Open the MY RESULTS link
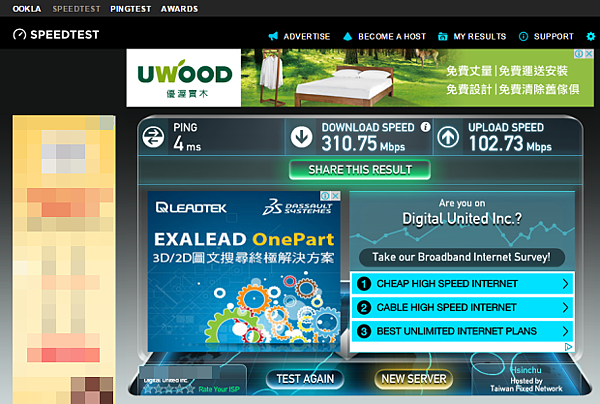 pyautogui.click(x=479, y=36)
